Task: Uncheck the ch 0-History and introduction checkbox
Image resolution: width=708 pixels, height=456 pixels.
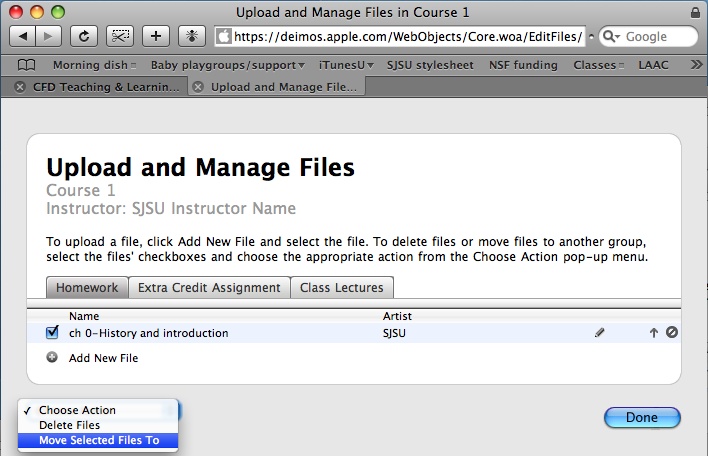Action: pos(52,333)
